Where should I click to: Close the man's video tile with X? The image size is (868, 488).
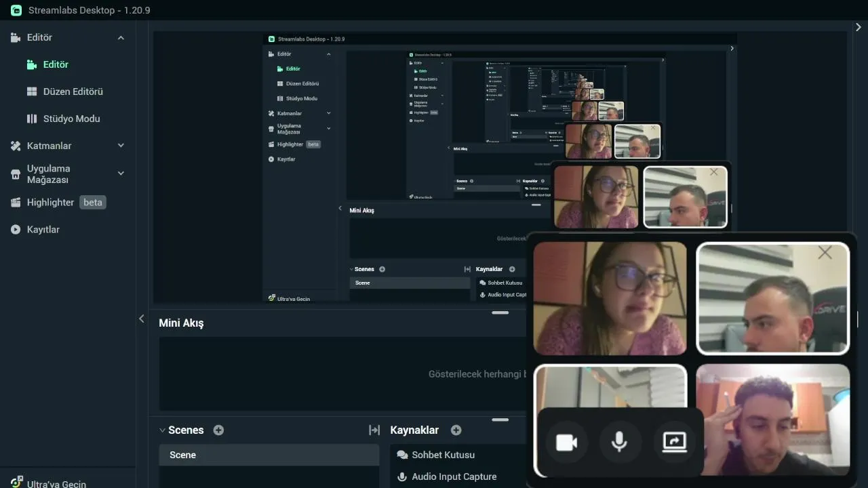coord(825,253)
